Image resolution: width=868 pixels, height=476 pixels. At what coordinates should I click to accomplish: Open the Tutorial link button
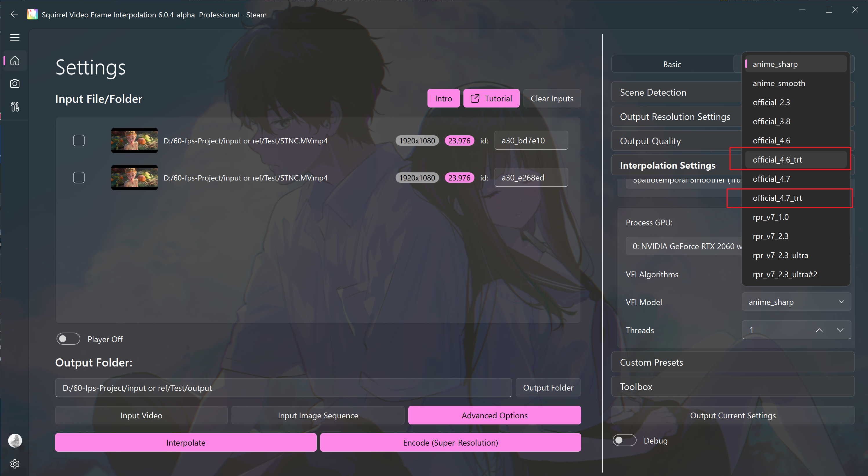tap(491, 98)
